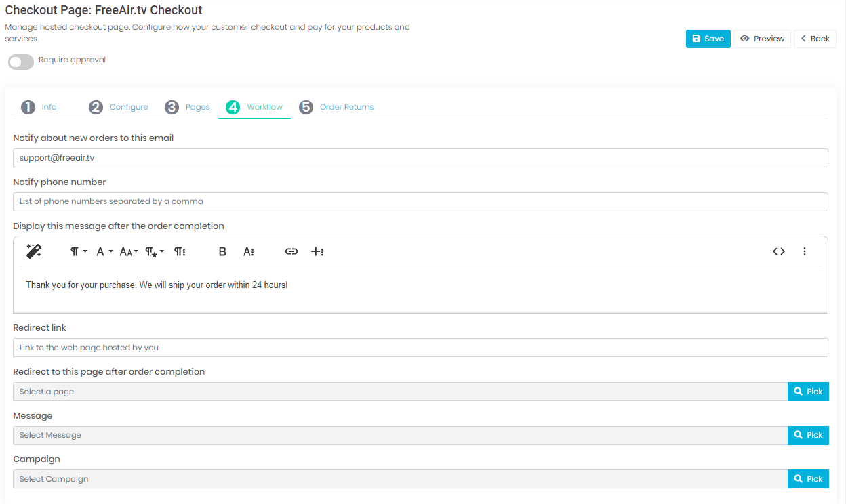
Task: Switch to code view in editor
Action: [779, 251]
